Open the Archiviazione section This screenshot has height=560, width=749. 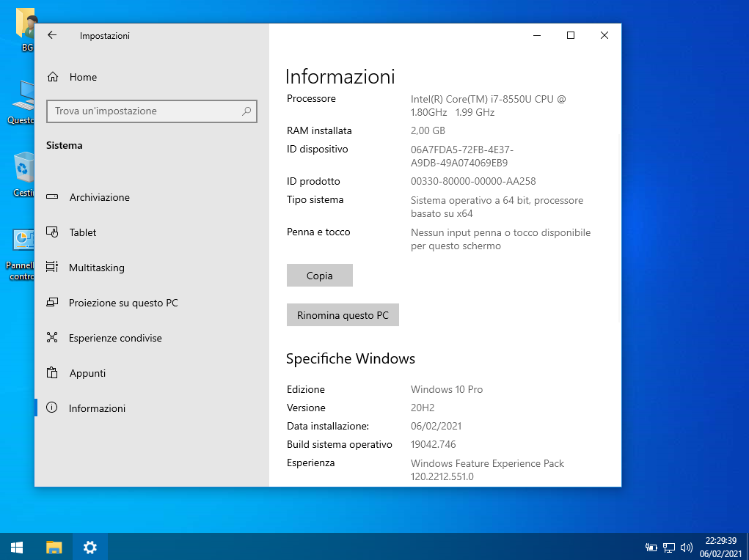152,197
